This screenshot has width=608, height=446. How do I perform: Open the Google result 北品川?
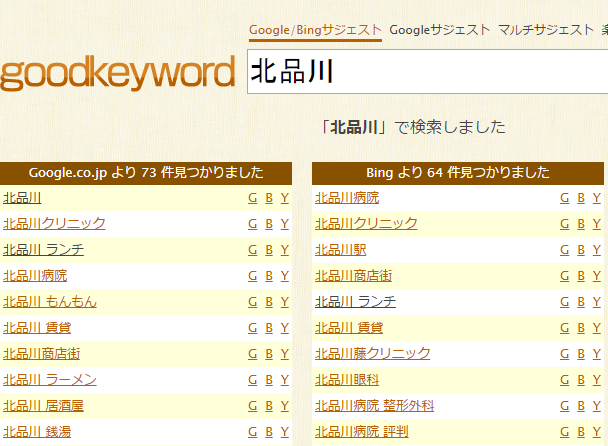[22, 198]
